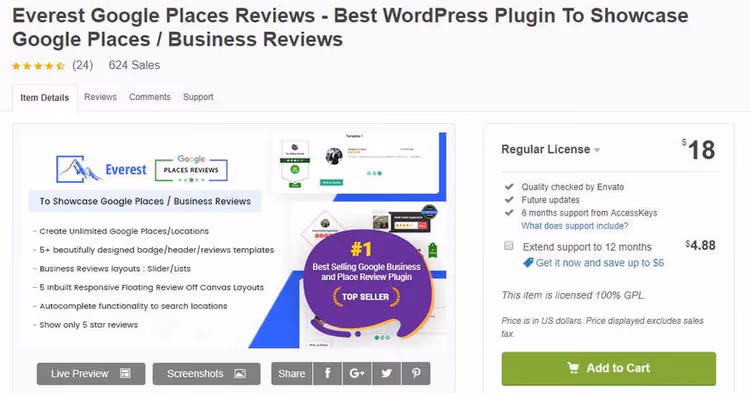Enable Extend support to 12 months checkbox

click(x=508, y=246)
